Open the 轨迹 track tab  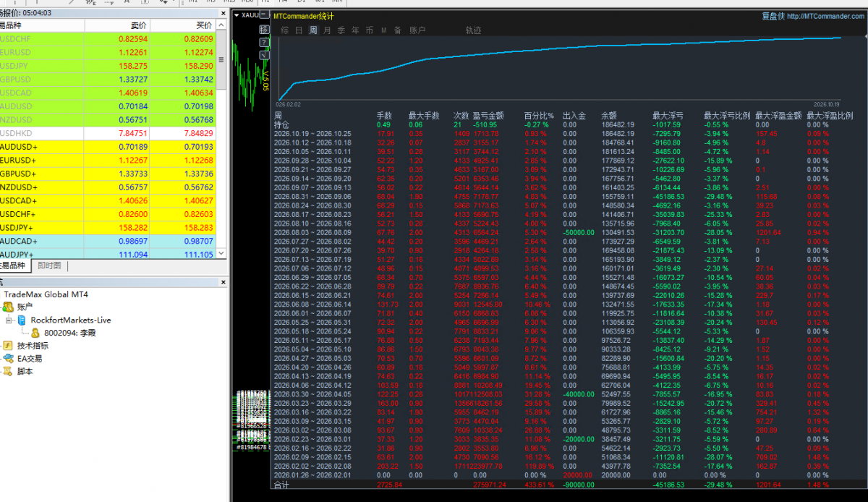click(473, 30)
